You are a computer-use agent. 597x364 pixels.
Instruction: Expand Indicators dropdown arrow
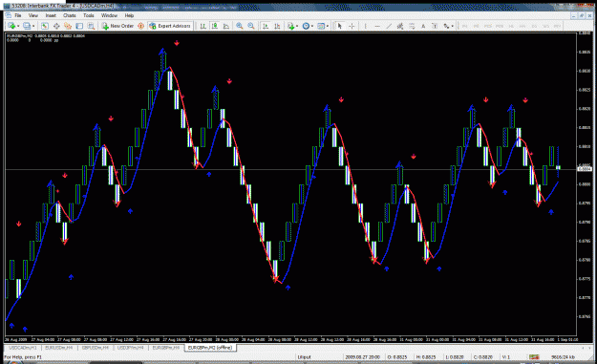pyautogui.click(x=297, y=26)
